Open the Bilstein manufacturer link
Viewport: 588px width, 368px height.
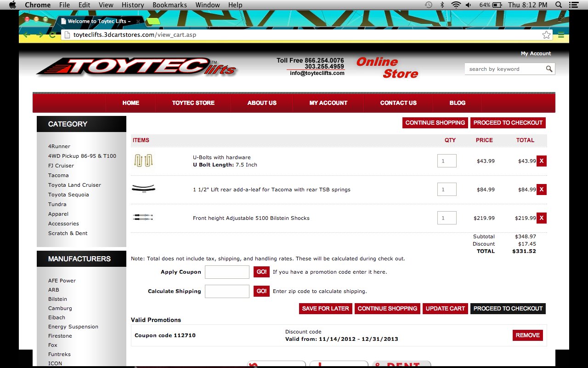click(57, 299)
